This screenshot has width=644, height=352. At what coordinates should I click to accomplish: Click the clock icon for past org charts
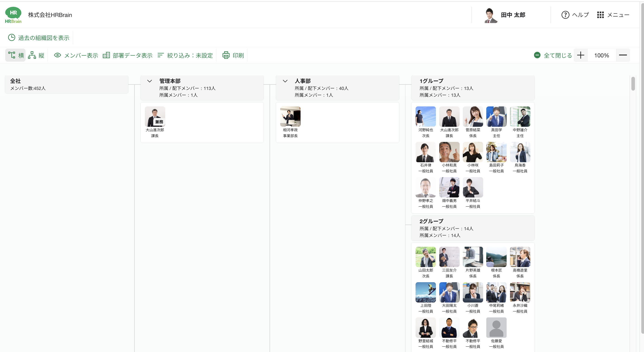tap(12, 38)
